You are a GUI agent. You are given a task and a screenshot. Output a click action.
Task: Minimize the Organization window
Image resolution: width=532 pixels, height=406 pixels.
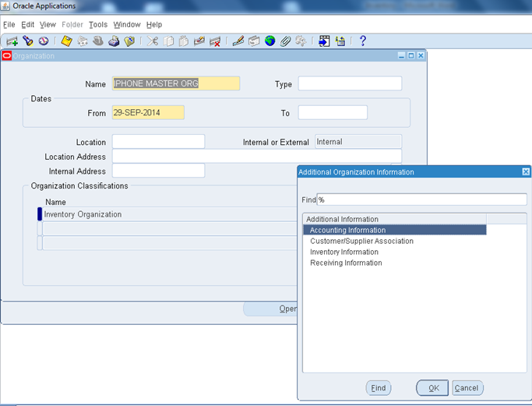click(401, 55)
